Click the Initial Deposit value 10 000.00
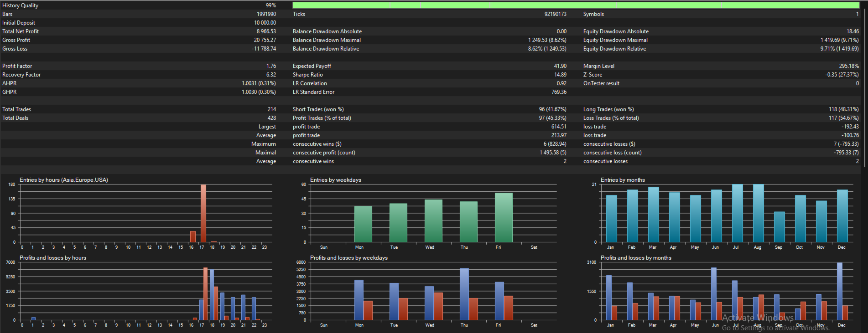The width and height of the screenshot is (868, 333). click(x=265, y=23)
